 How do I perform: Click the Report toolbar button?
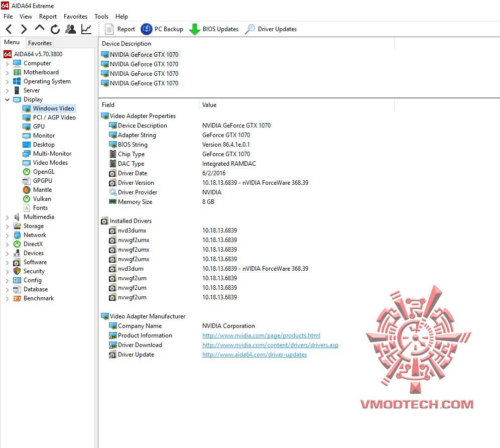(x=120, y=29)
